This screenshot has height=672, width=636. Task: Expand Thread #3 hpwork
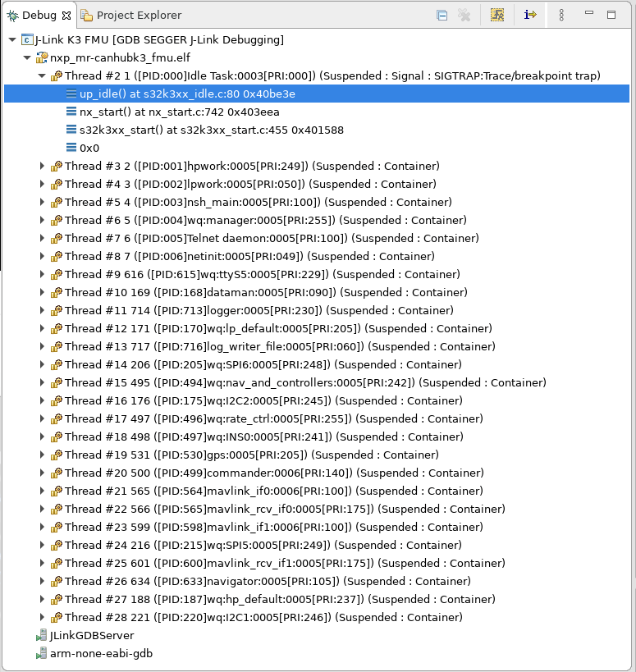pos(43,166)
